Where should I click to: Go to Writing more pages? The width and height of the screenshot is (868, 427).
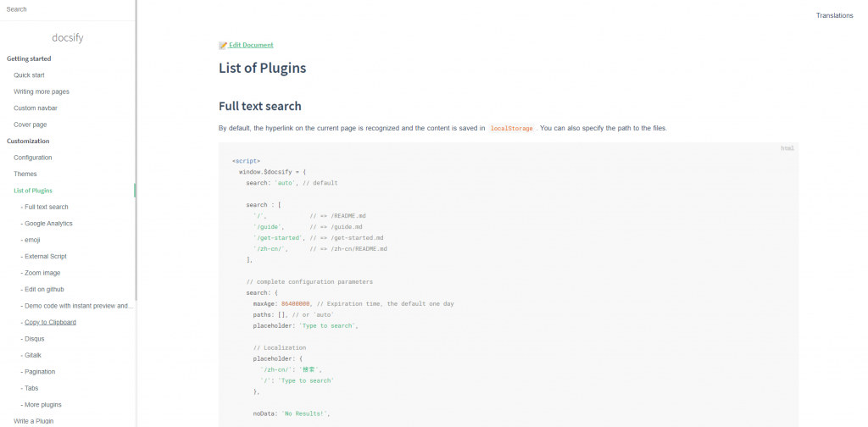[x=42, y=91]
